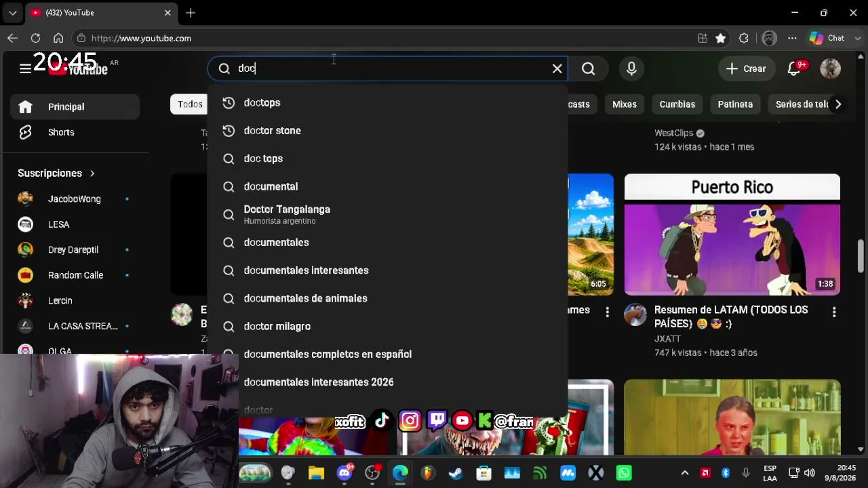Open File Explorer from the taskbar
Viewport: 868px width, 488px height.
click(316, 473)
